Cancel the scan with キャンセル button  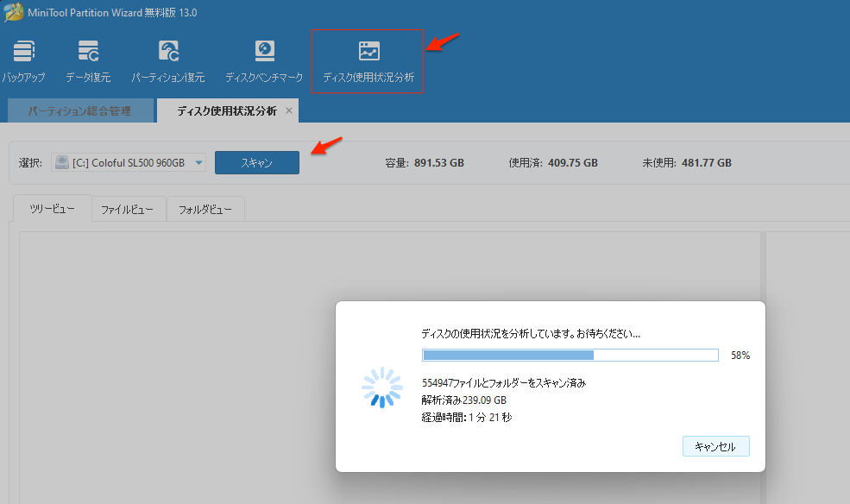point(715,446)
